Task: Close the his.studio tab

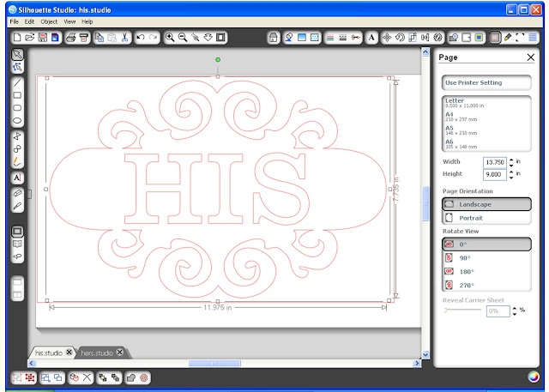Action: tap(69, 352)
